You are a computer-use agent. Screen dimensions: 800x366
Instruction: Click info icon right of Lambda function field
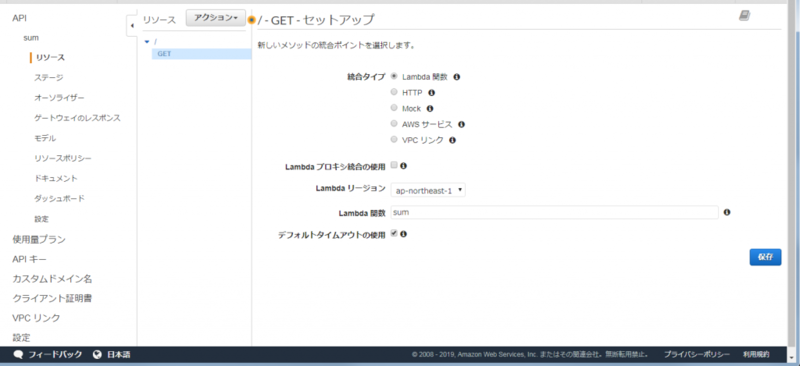pos(727,212)
